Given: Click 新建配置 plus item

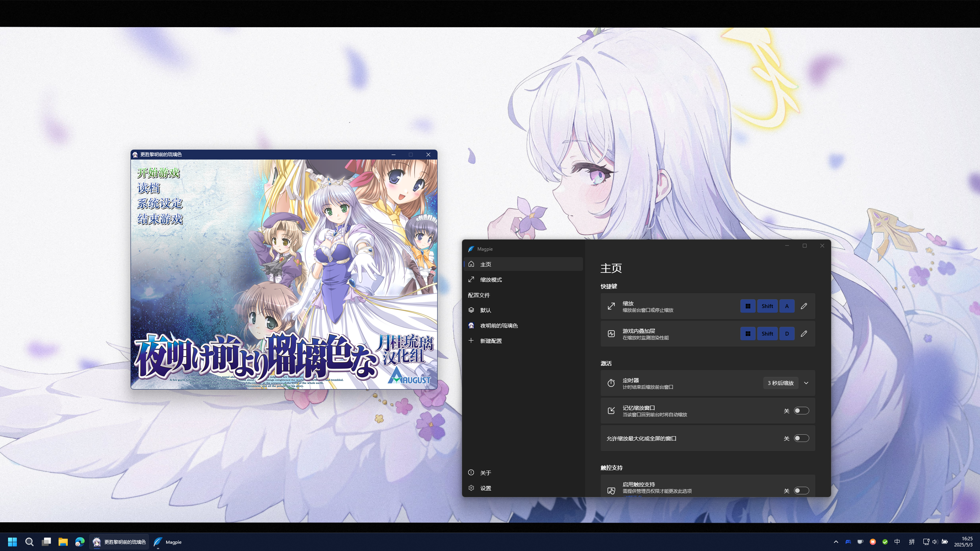Looking at the screenshot, I should [491, 341].
